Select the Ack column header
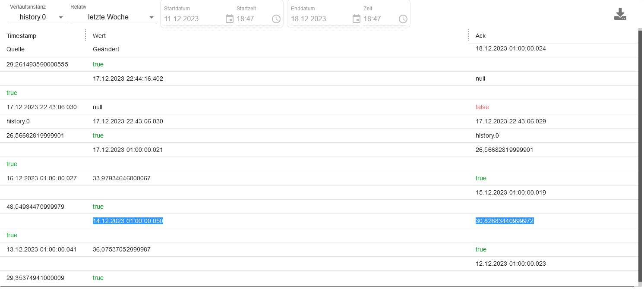The image size is (644, 289). click(x=480, y=36)
